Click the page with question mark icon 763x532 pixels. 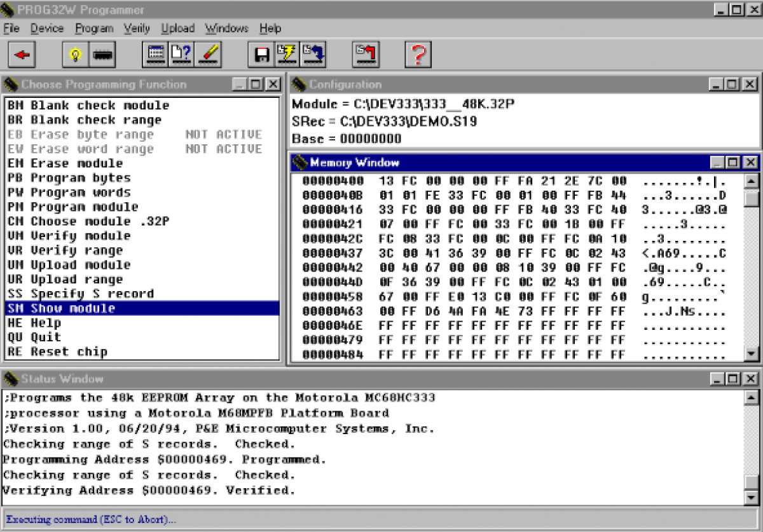tap(181, 55)
